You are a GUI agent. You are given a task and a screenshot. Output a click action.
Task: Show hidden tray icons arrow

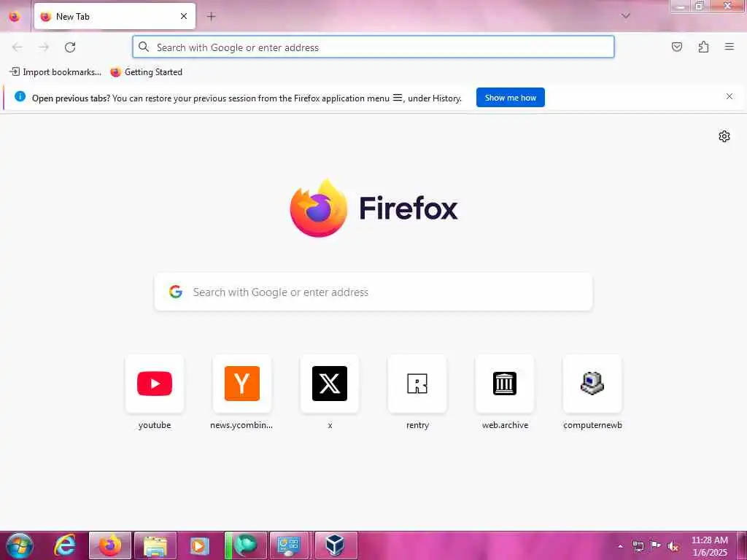point(620,546)
